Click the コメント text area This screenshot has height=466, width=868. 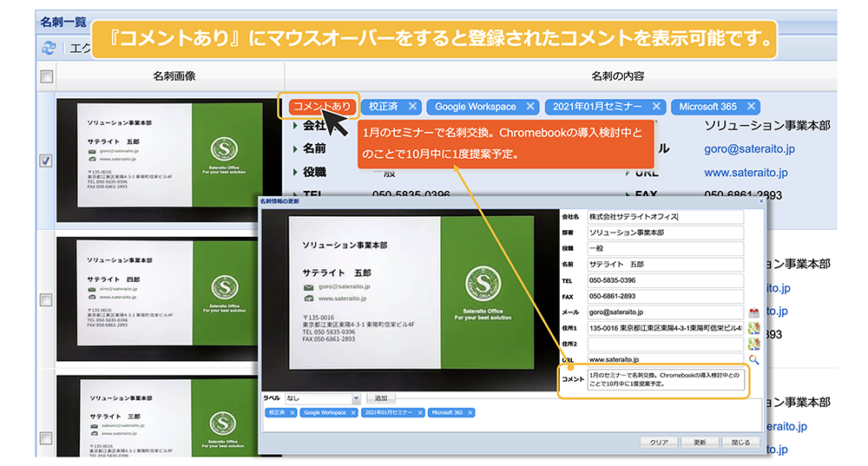coord(666,380)
